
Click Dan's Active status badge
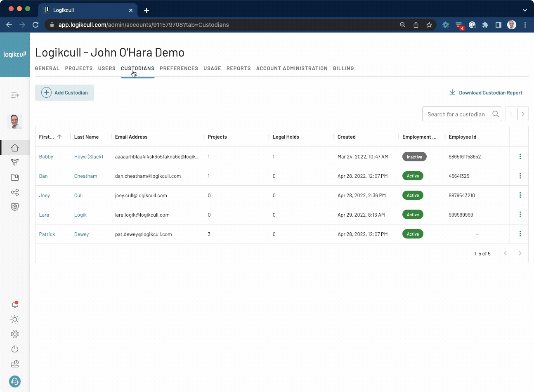click(413, 176)
